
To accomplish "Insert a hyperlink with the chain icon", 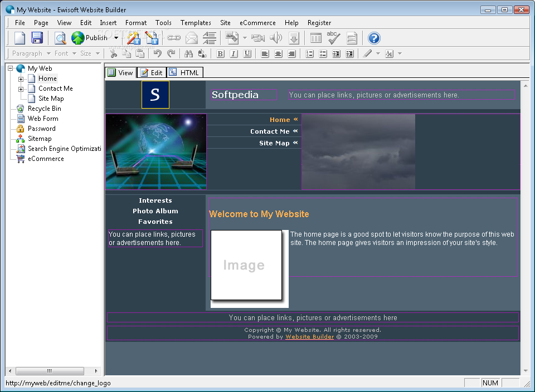I will (x=174, y=38).
